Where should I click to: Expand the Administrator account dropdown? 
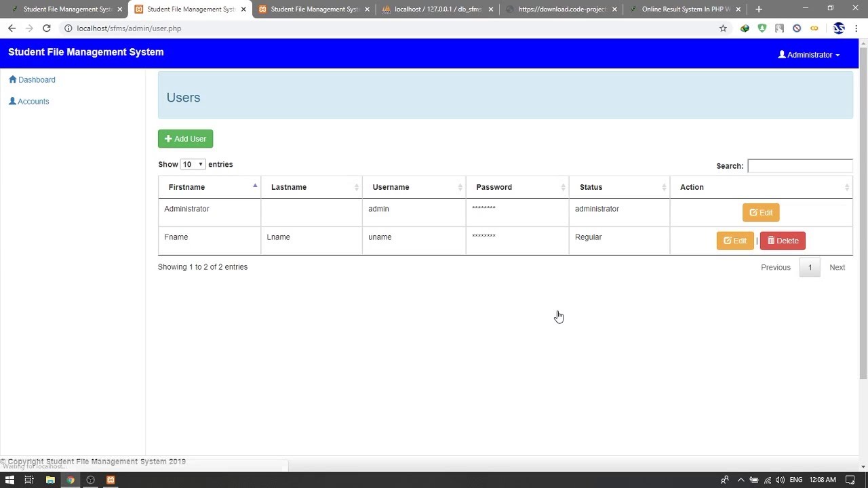click(x=809, y=55)
